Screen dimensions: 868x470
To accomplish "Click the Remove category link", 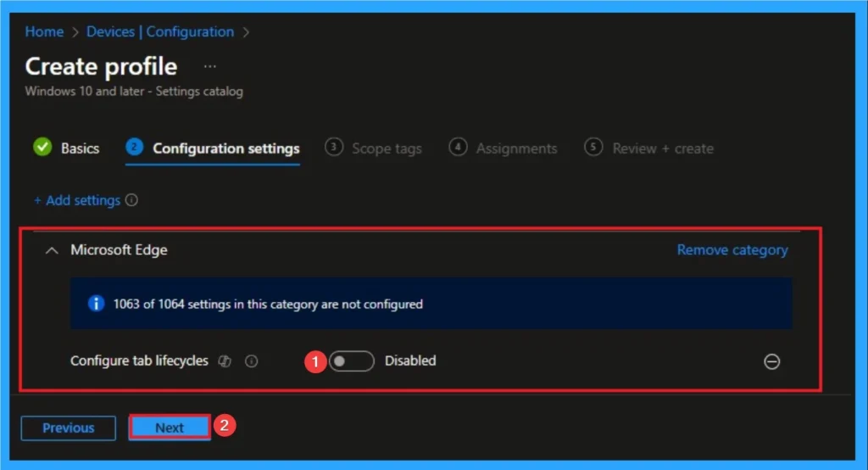I will coord(732,250).
